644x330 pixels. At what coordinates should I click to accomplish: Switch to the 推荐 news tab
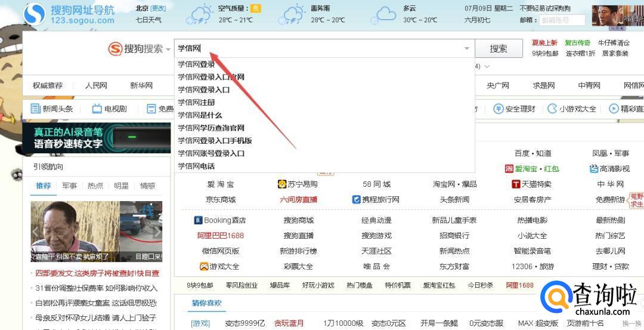click(43, 186)
